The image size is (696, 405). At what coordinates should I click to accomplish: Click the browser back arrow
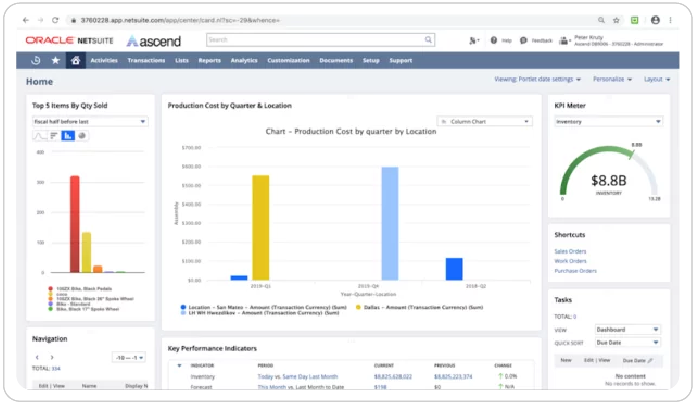pos(26,20)
